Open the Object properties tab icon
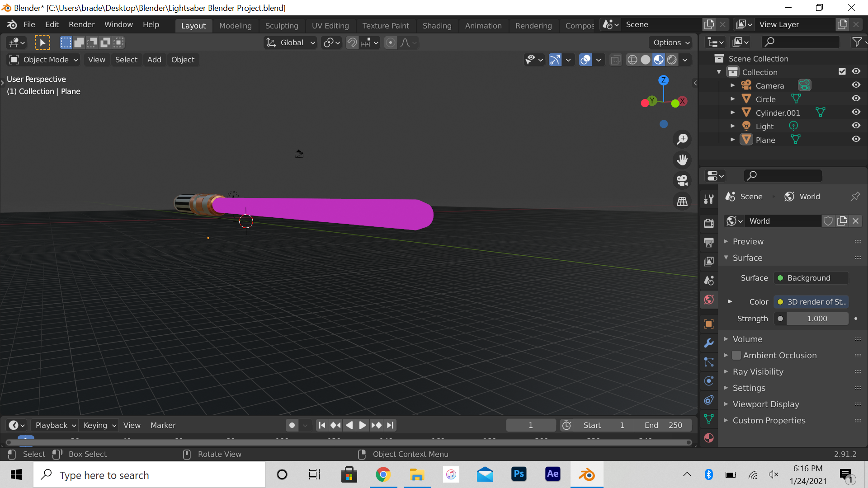Image resolution: width=868 pixels, height=488 pixels. tap(709, 324)
